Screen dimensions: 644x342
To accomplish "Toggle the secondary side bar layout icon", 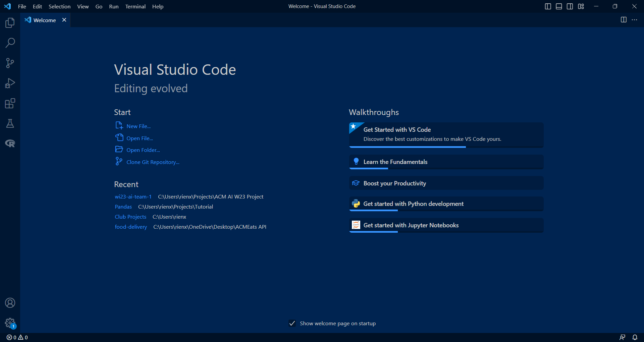I will click(x=570, y=6).
